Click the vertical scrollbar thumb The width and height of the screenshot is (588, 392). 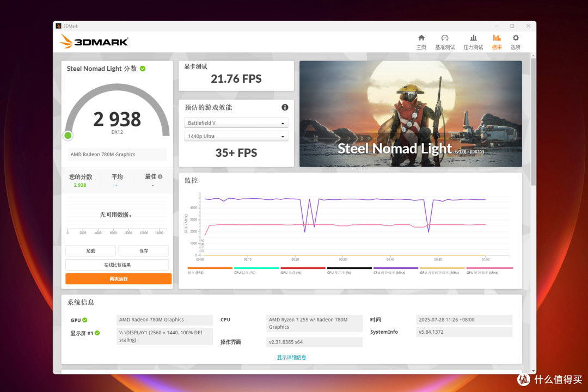point(533,122)
